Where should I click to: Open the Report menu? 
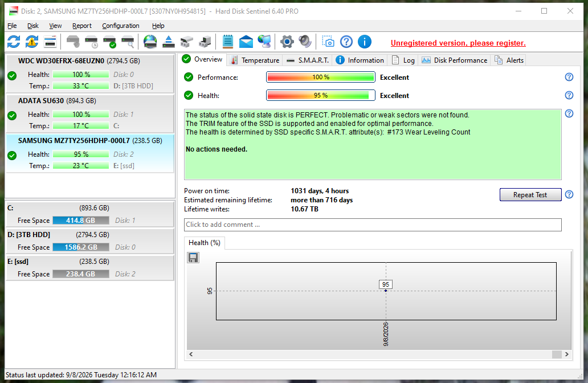coord(81,26)
